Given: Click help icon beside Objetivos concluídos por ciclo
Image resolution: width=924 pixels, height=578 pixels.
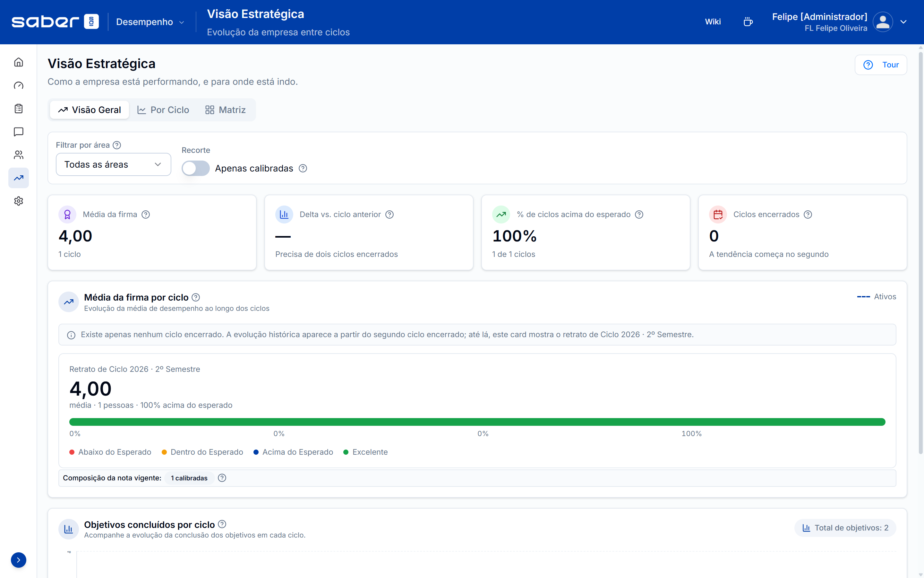Looking at the screenshot, I should pos(222,524).
